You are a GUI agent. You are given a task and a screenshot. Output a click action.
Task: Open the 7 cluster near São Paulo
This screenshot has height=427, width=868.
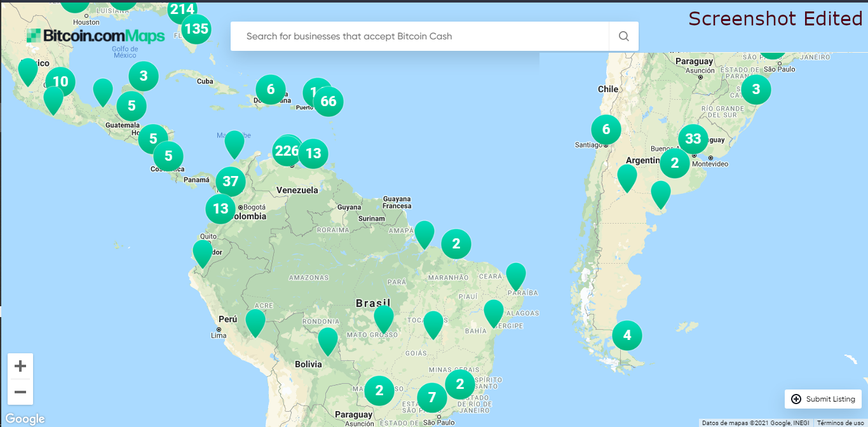coord(432,398)
